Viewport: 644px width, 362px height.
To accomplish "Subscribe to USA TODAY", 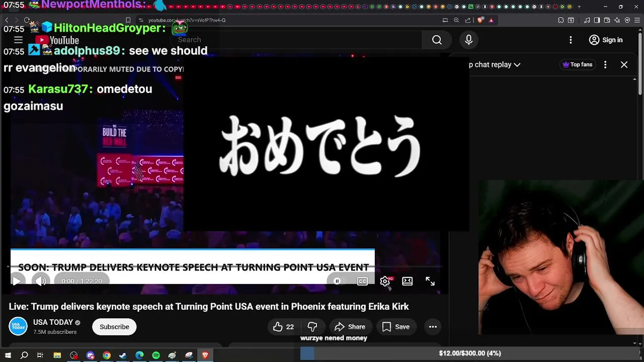I will pos(114,327).
